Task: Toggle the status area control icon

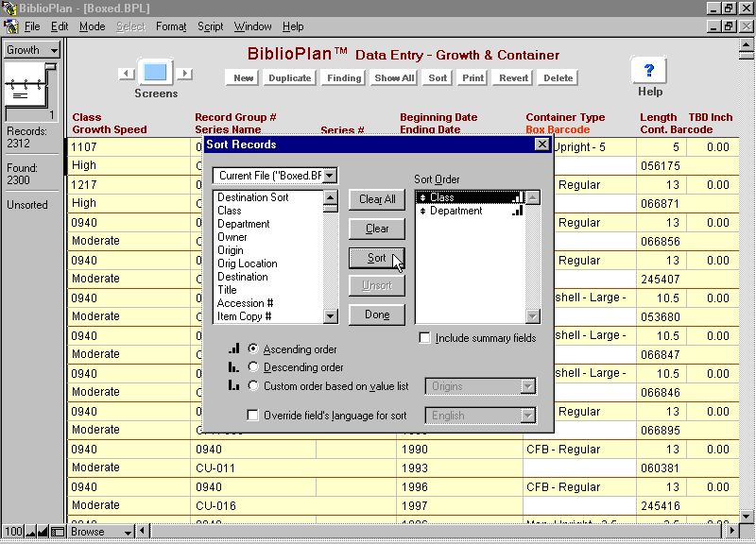Action: 58,532
